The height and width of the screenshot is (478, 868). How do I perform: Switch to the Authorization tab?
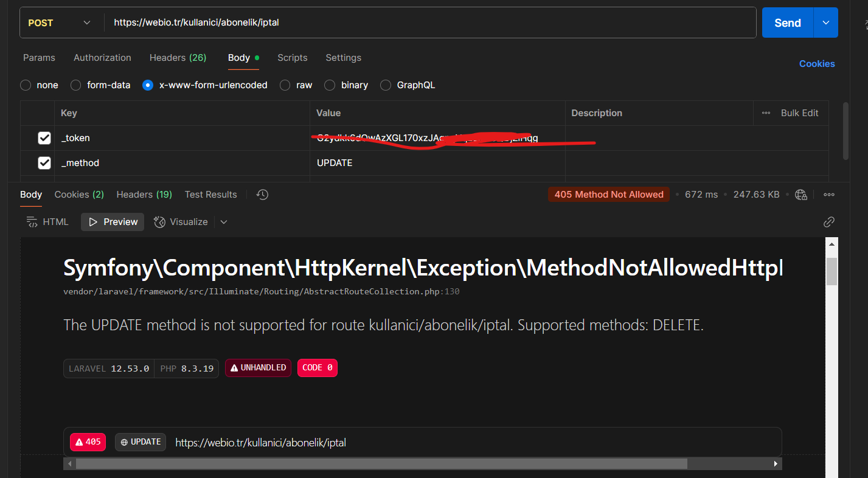tap(102, 58)
